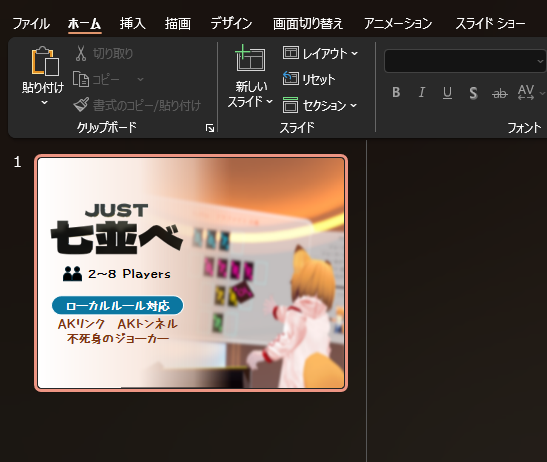Open the 画面切り替え tab
Viewport: 547px width, 462px height.
tap(308, 24)
